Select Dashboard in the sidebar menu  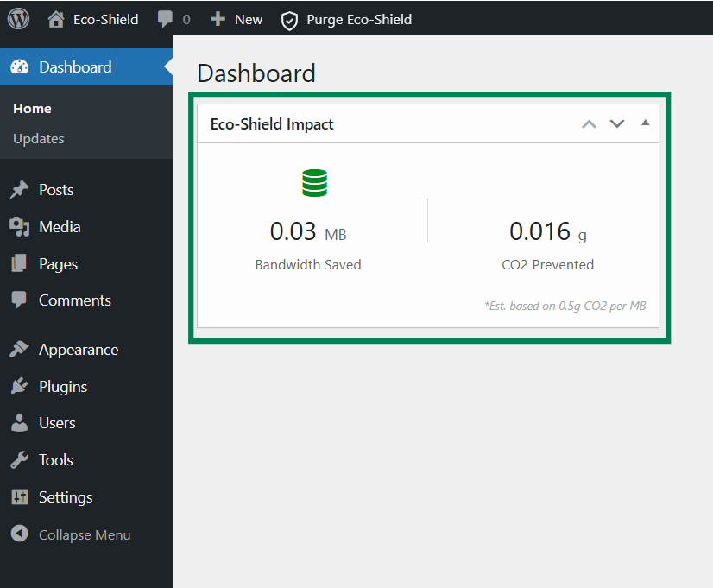[75, 67]
